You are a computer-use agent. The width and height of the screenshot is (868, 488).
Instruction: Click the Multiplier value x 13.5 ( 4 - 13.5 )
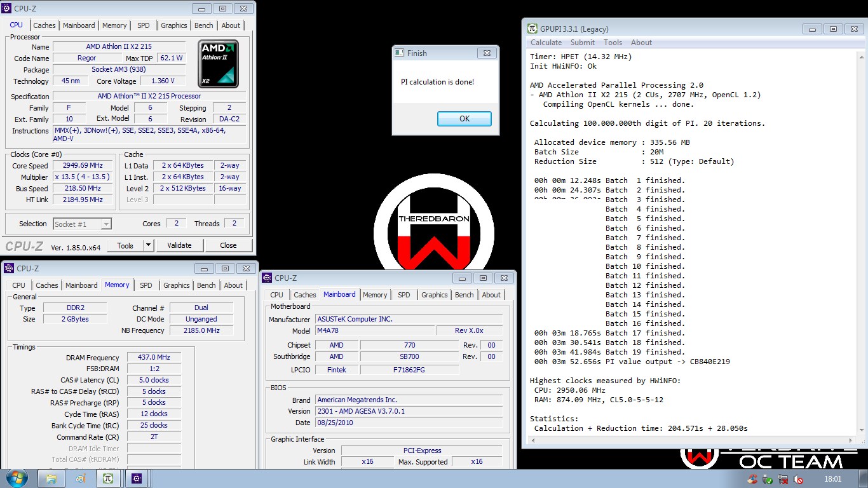coord(83,177)
